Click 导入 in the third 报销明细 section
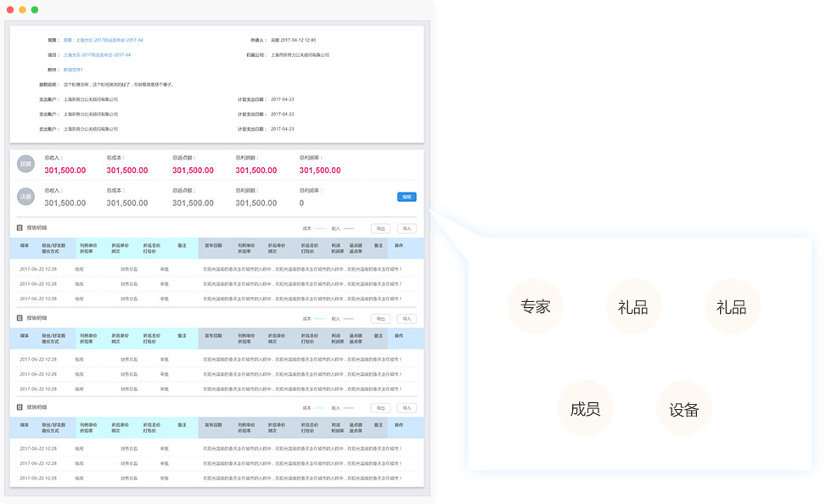The image size is (826, 504). coord(407,408)
